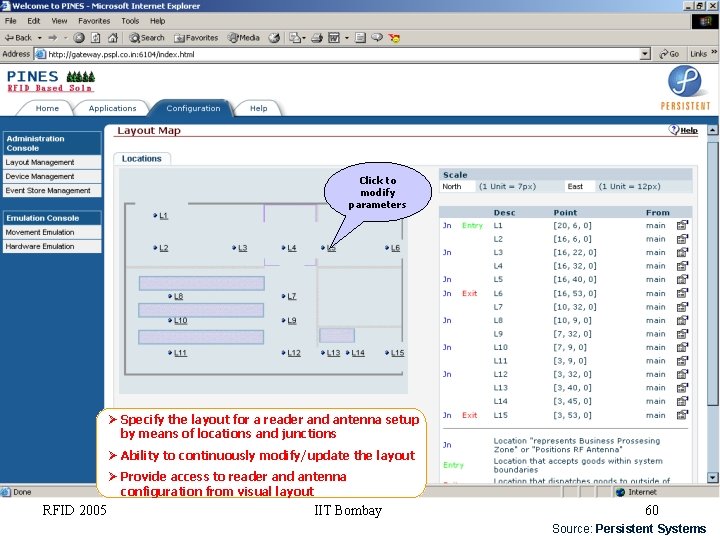Click the address bar URL field
This screenshot has height=540, width=720.
(338, 54)
